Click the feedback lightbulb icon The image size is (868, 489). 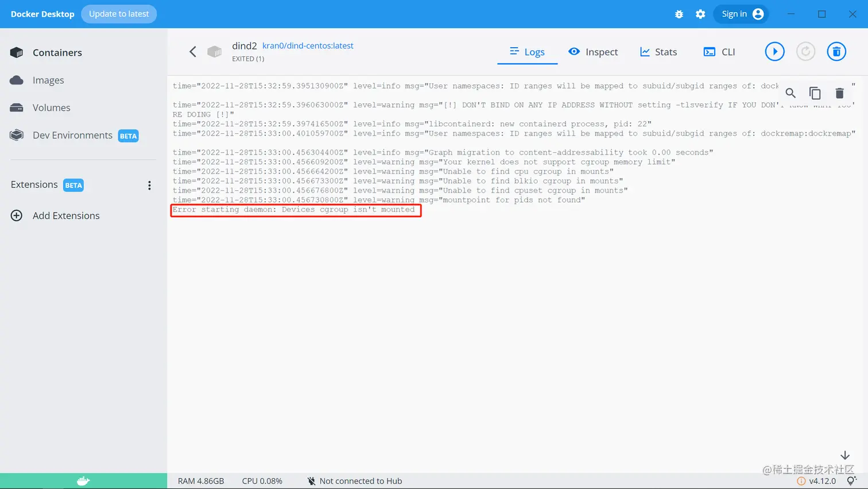[851, 481]
